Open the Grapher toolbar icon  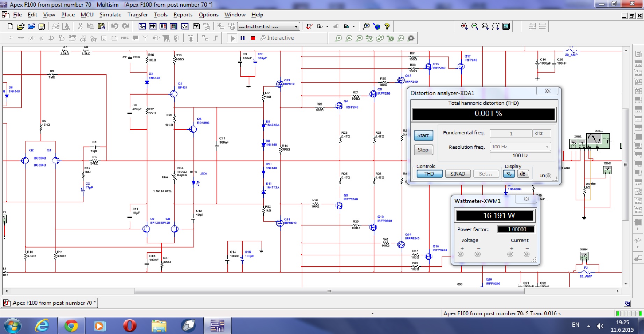[x=185, y=27]
